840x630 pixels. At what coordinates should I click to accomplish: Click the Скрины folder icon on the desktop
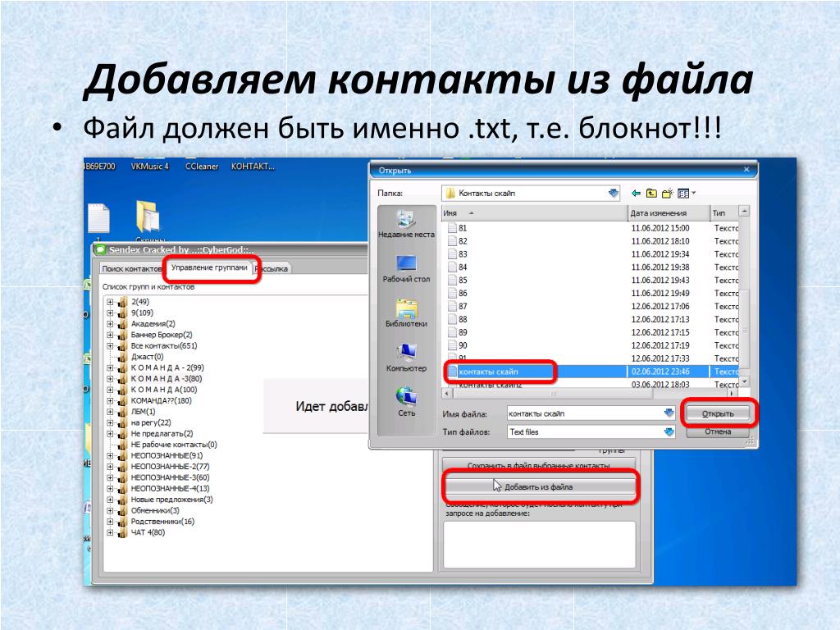coord(148,217)
